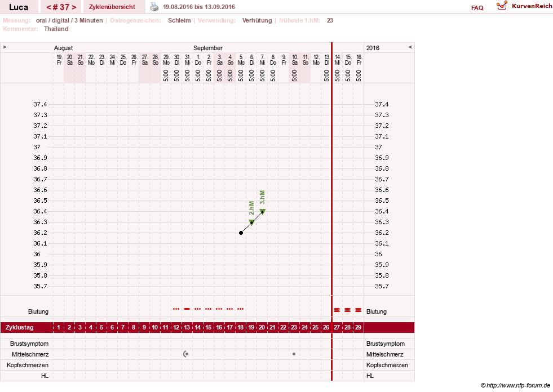
Task: Click the right-side Blutung label
Action: click(377, 311)
